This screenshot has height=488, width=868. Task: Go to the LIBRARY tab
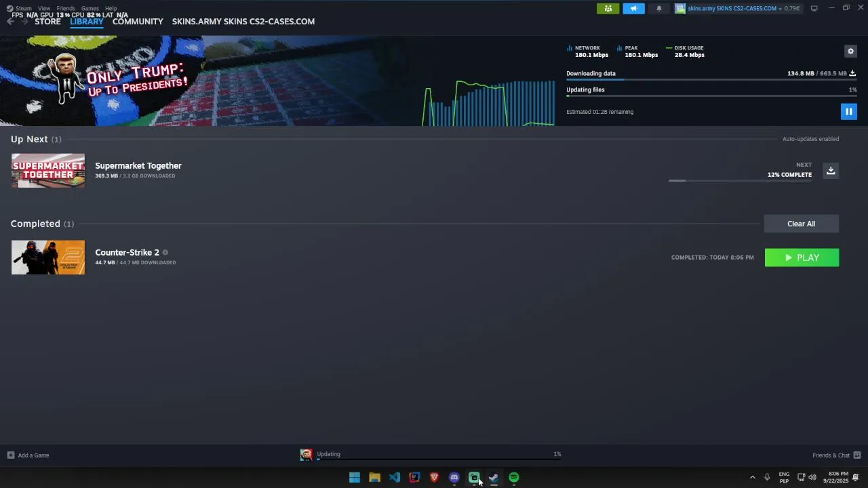click(87, 22)
